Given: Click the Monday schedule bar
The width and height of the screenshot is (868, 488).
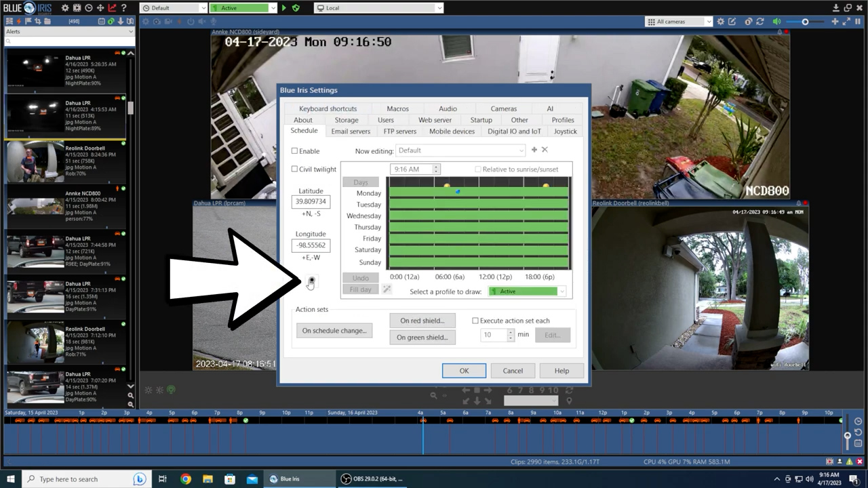Looking at the screenshot, I should tap(479, 193).
